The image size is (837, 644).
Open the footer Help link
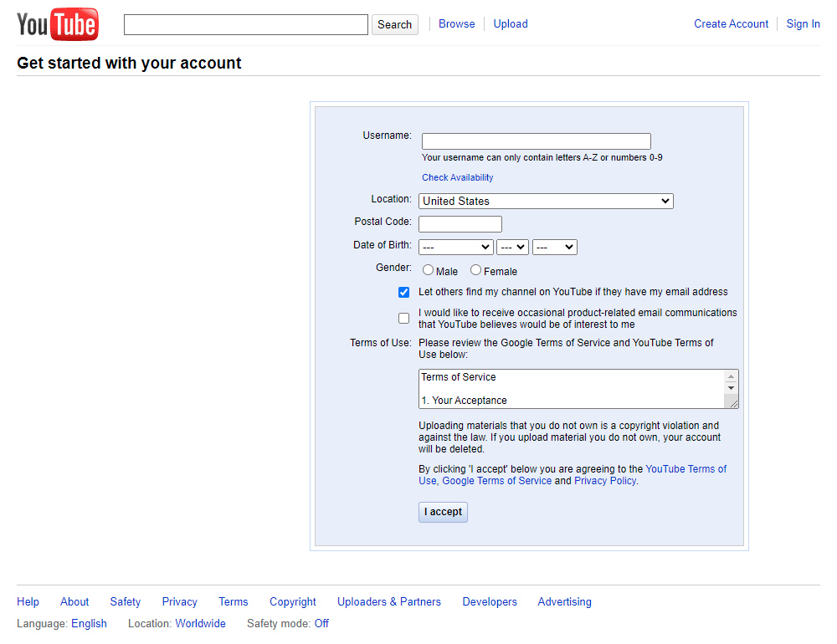click(x=28, y=602)
